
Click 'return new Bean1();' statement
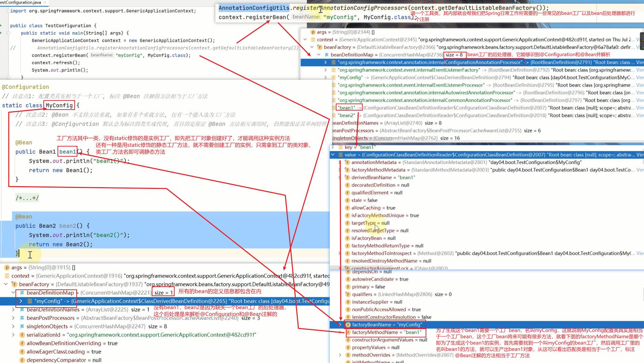[x=61, y=170]
